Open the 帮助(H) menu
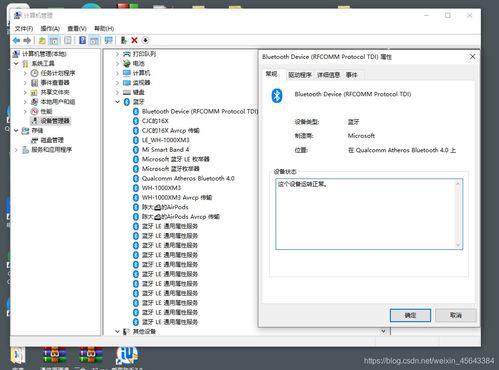Viewport: 499px width, 370px height. [x=104, y=28]
